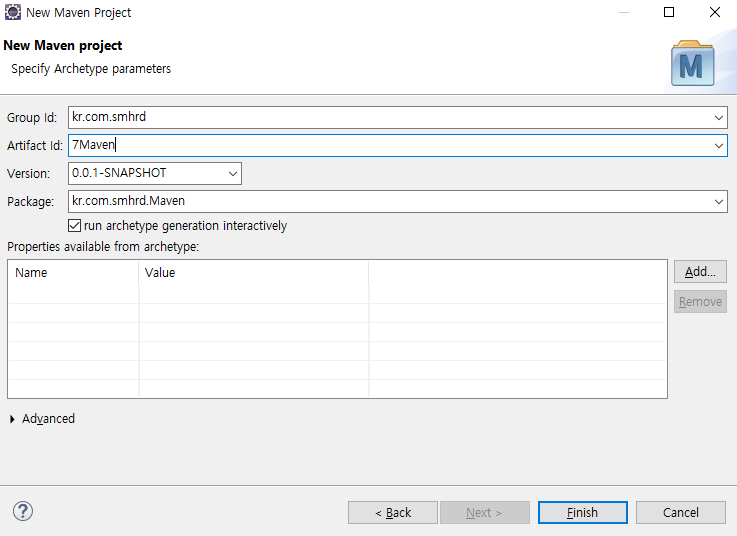The width and height of the screenshot is (737, 536).
Task: Expand the Advanced section
Action: 12,419
